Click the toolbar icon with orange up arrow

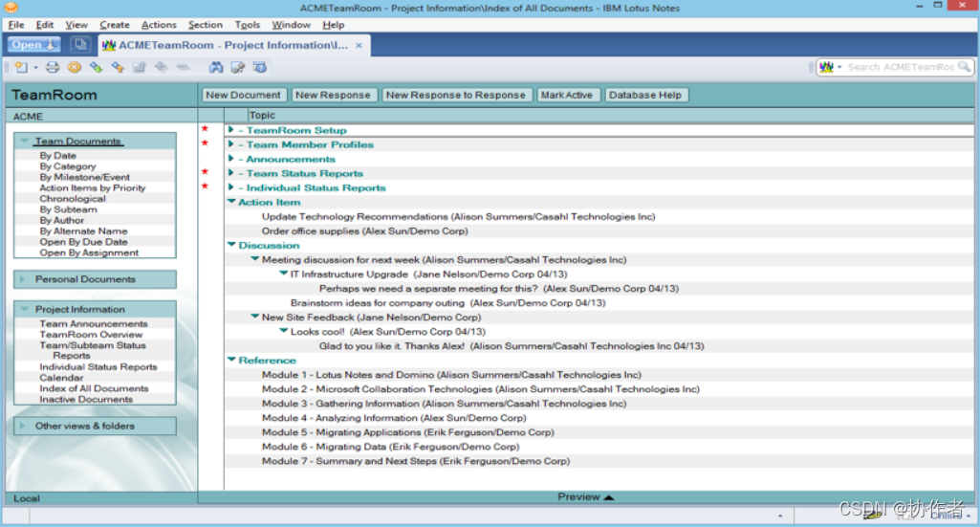coord(118,67)
